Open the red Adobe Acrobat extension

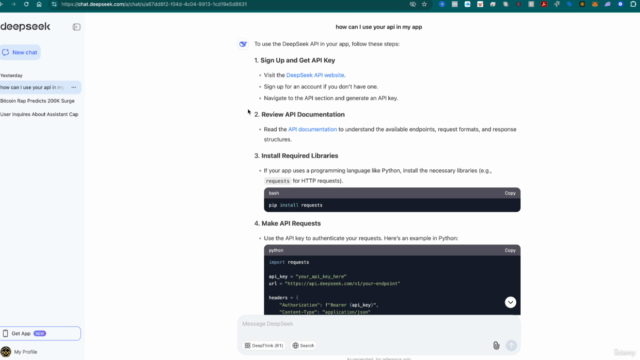coord(544,4)
